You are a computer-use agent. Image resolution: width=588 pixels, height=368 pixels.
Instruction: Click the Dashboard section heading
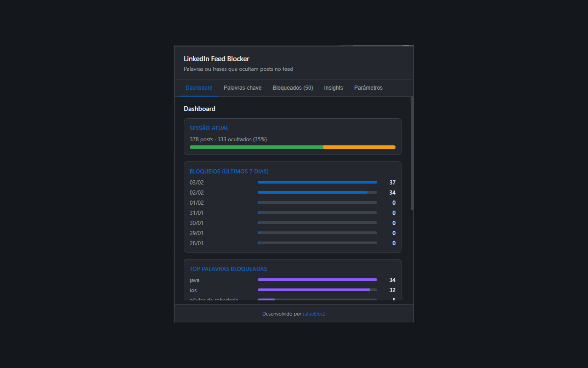coord(199,109)
